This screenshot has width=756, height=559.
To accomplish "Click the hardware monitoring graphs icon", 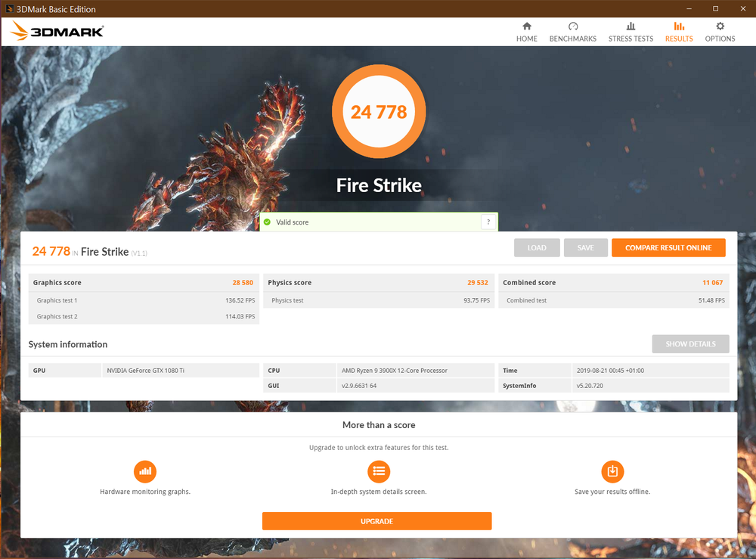I will (145, 471).
